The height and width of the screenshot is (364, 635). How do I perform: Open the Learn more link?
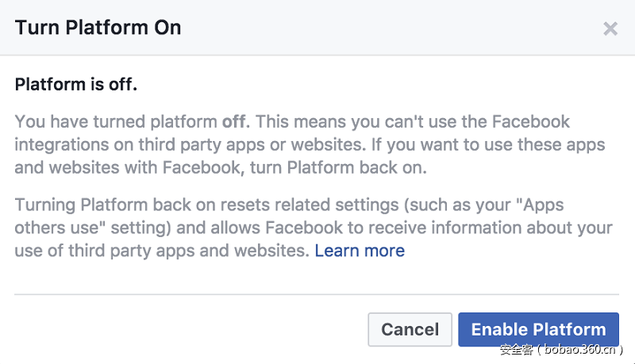[360, 251]
